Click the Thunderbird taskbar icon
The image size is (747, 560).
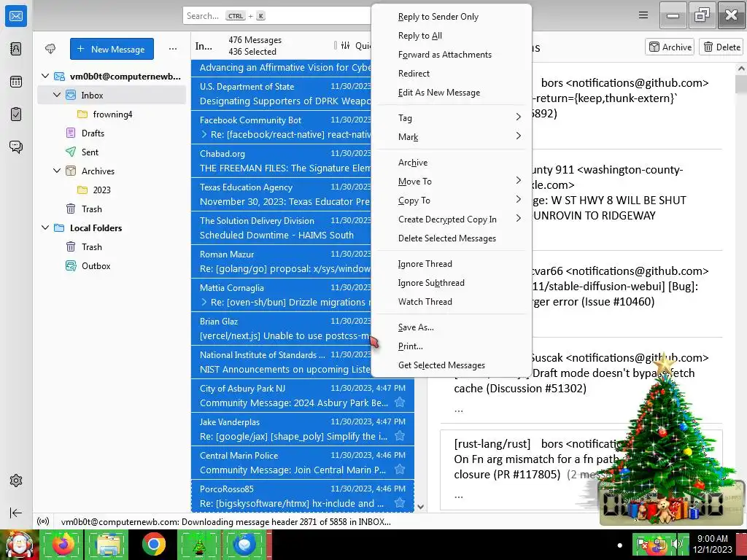click(244, 544)
